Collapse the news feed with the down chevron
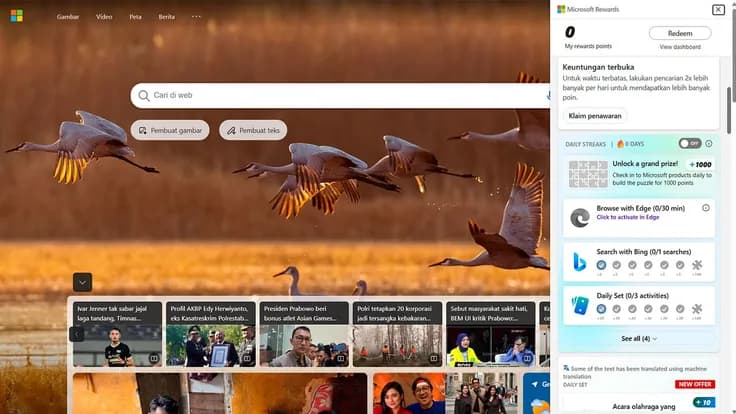The width and height of the screenshot is (736, 414). 82,283
